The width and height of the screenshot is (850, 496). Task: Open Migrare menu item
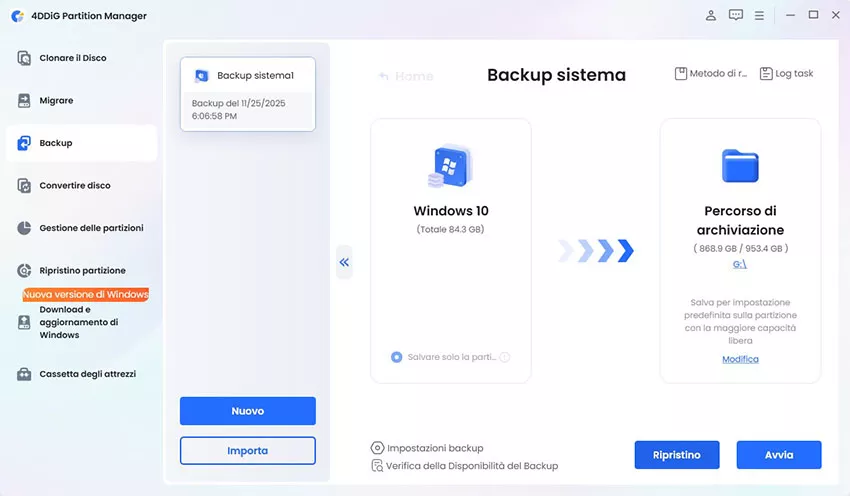(81, 100)
